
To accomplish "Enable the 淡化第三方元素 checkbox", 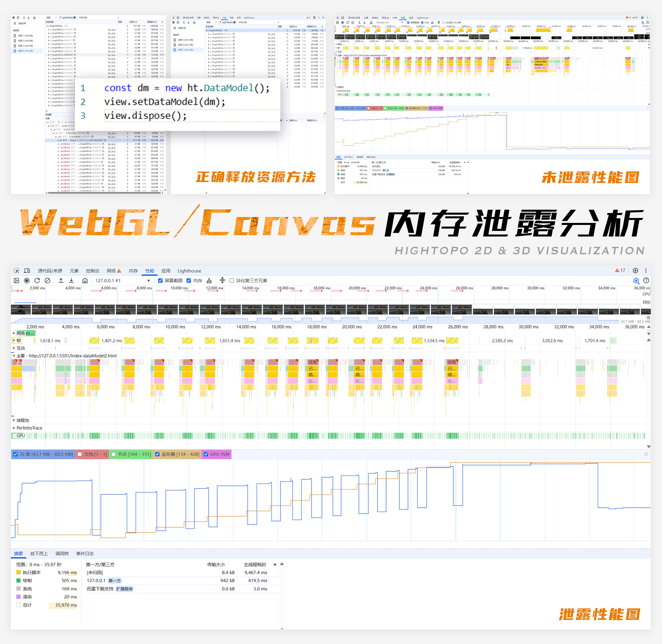I will (x=231, y=280).
